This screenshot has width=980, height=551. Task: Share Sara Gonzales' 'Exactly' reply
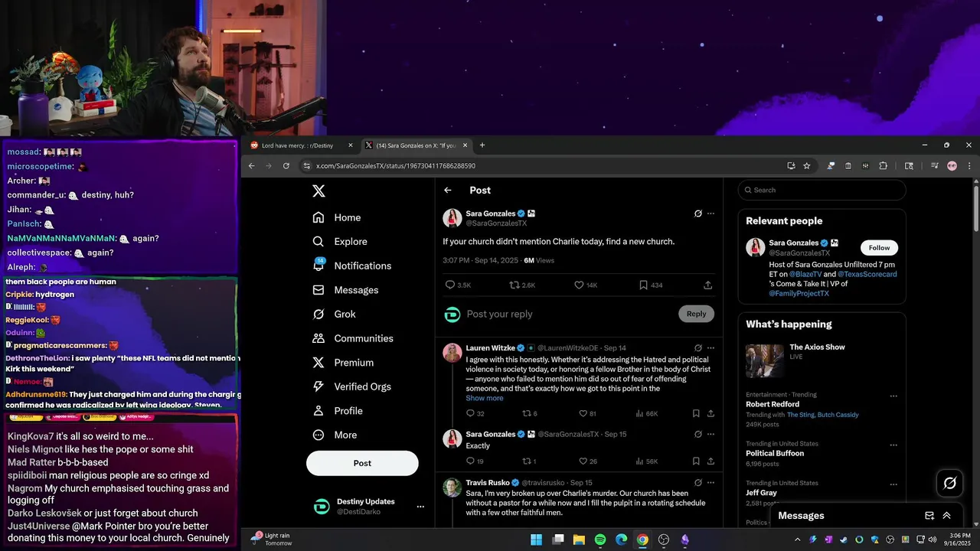[710, 461]
